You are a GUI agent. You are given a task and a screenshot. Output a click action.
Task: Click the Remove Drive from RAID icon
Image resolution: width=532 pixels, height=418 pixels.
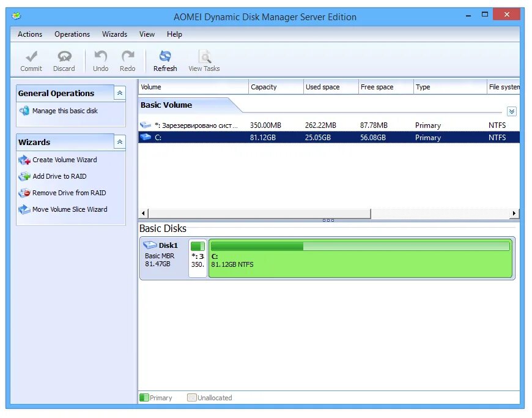pyautogui.click(x=24, y=193)
